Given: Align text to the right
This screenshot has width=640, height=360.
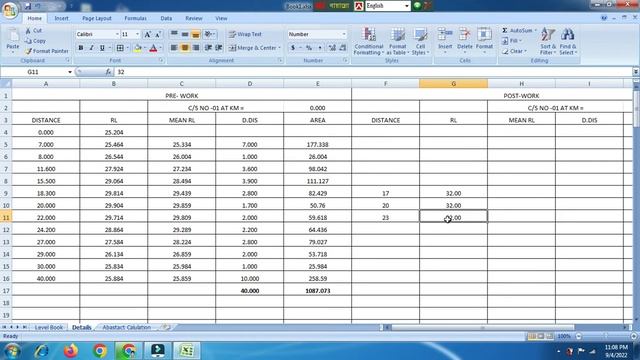Looking at the screenshot, I should coord(196,48).
